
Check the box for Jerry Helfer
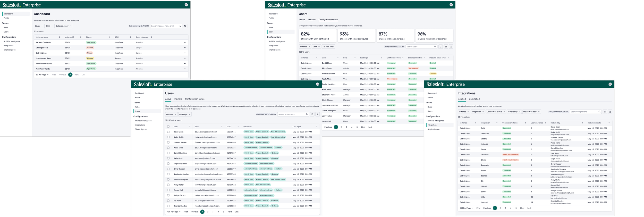pos(168,185)
